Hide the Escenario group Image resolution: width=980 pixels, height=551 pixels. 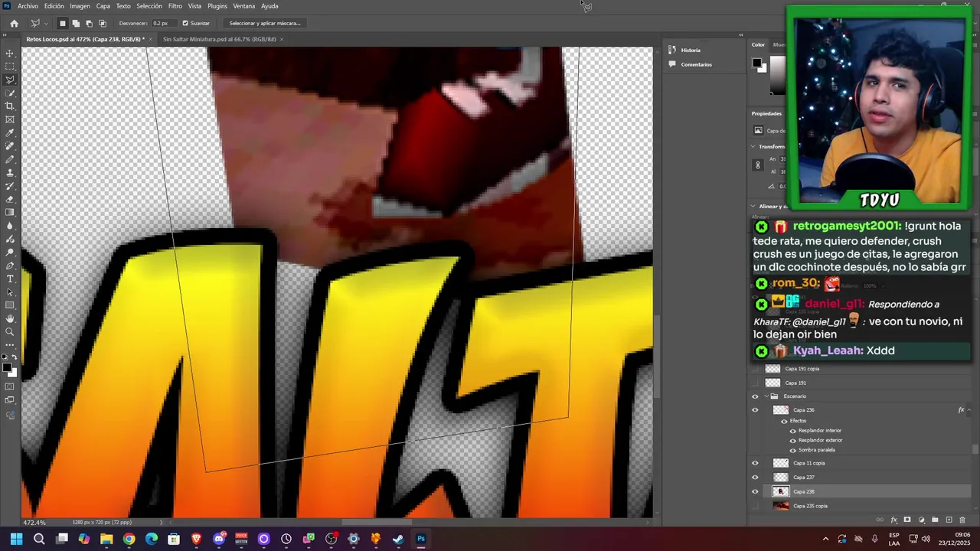pyautogui.click(x=755, y=396)
